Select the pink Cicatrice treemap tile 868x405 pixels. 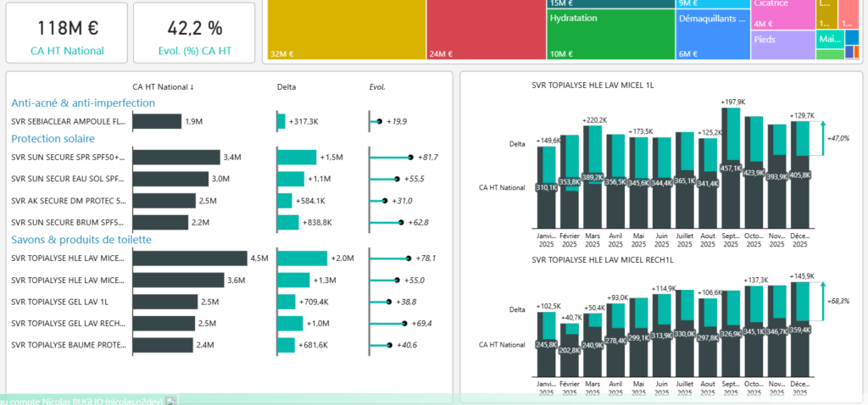[782, 14]
